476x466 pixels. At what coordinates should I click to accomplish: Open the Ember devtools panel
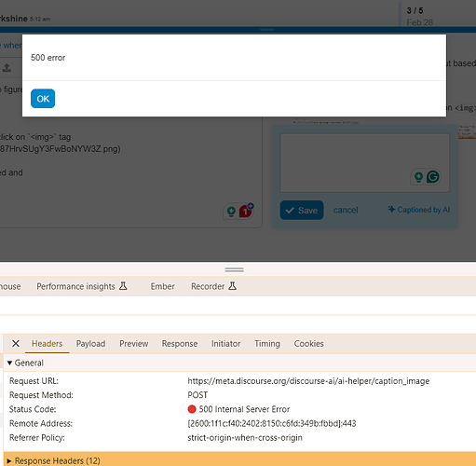(163, 286)
